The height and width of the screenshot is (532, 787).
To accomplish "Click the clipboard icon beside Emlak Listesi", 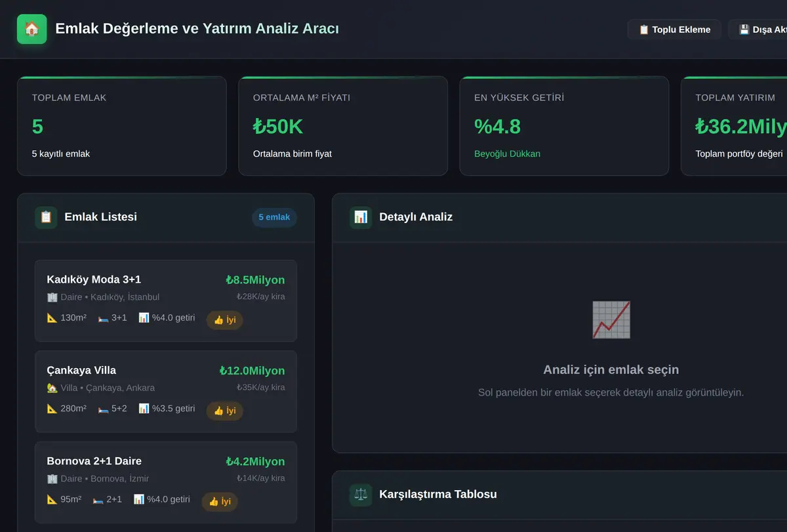I will pos(46,217).
